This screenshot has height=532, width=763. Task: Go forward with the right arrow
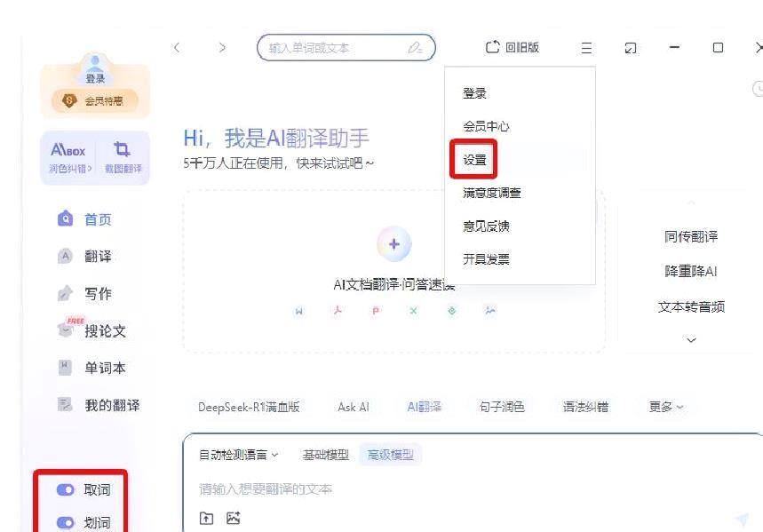click(x=222, y=48)
